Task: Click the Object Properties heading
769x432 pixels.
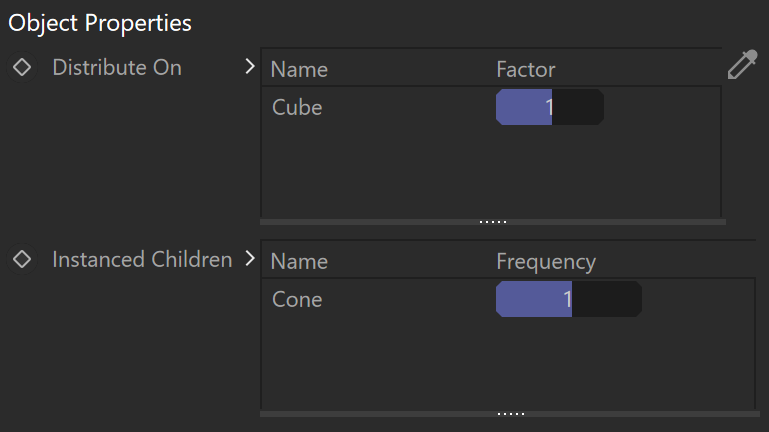Action: [x=100, y=23]
